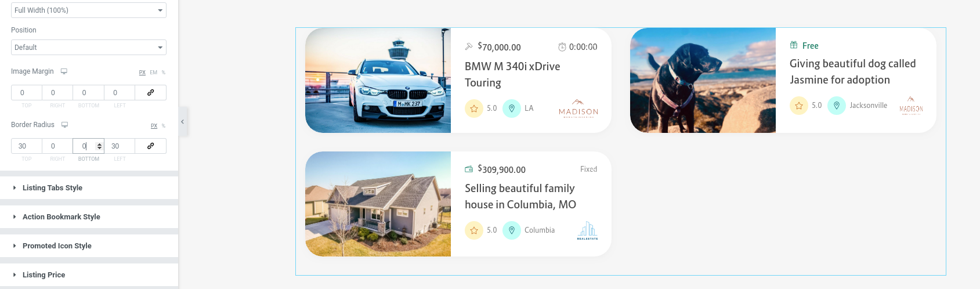
Task: Select percent unit for Image Margin
Action: (x=164, y=73)
